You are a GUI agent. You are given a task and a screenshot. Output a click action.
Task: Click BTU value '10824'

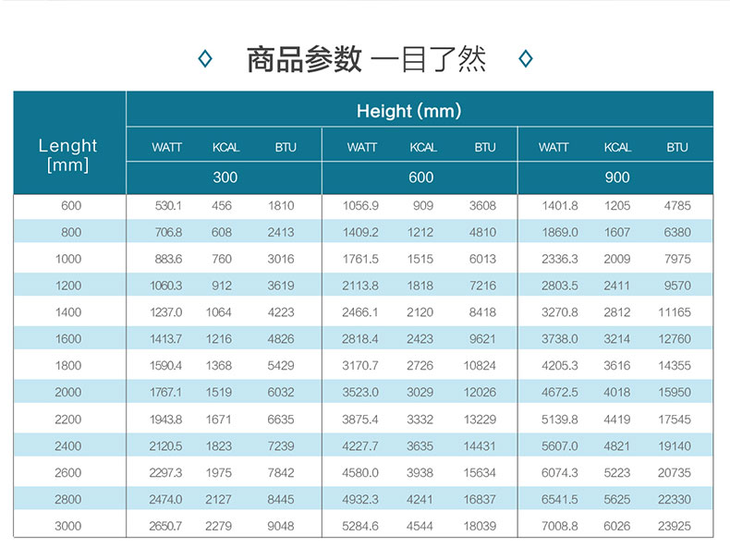480,365
